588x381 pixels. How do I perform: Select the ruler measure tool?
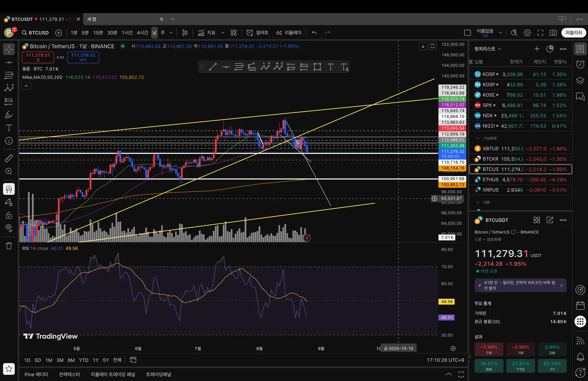(x=9, y=158)
